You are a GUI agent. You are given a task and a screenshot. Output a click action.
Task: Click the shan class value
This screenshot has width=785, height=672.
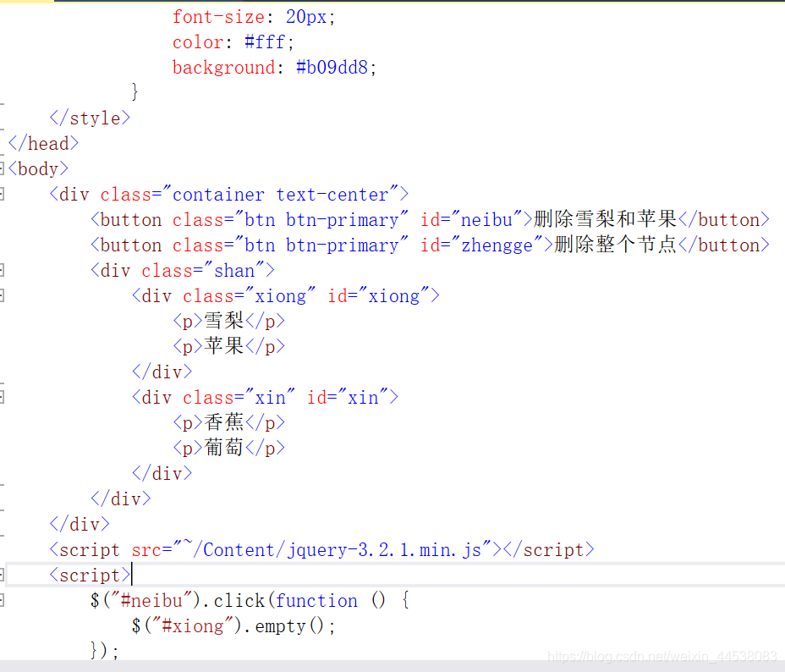tap(234, 271)
